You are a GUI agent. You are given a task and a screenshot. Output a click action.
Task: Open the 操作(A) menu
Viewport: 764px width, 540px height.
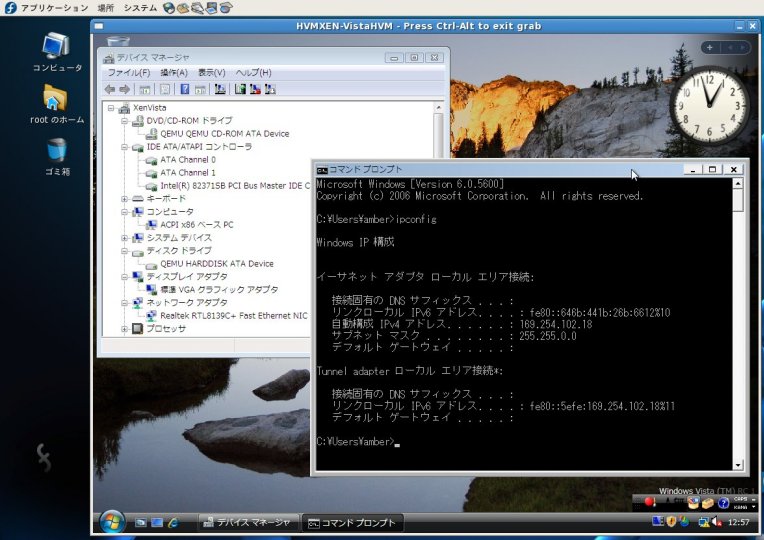174,73
